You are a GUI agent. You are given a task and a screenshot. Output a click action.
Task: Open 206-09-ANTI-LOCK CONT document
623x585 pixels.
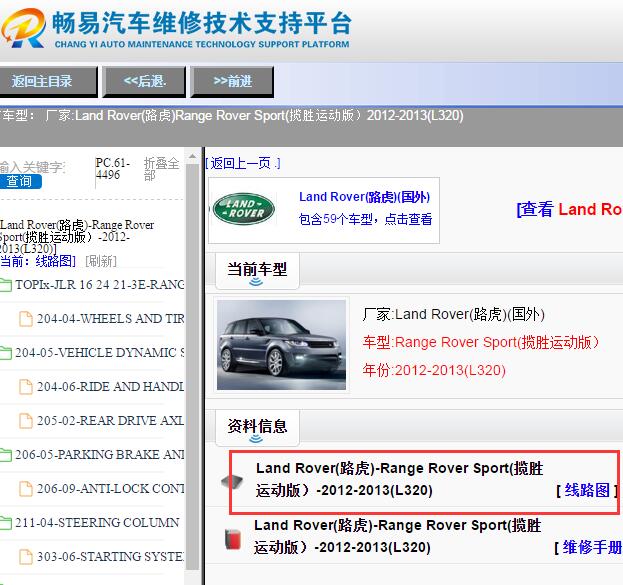[110, 488]
